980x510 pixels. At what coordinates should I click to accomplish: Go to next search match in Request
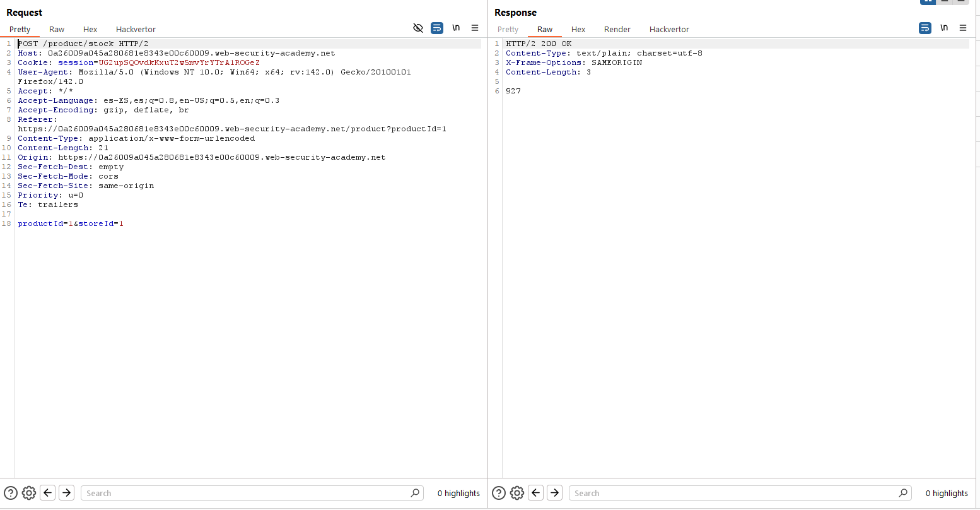[66, 493]
